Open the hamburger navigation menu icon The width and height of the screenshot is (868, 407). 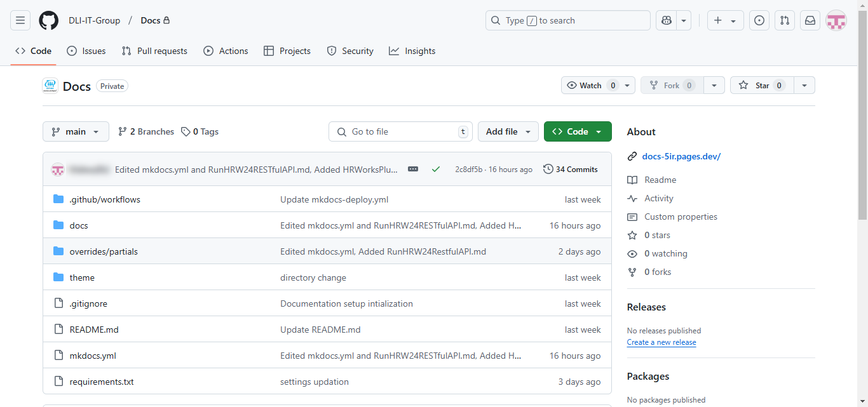point(20,20)
